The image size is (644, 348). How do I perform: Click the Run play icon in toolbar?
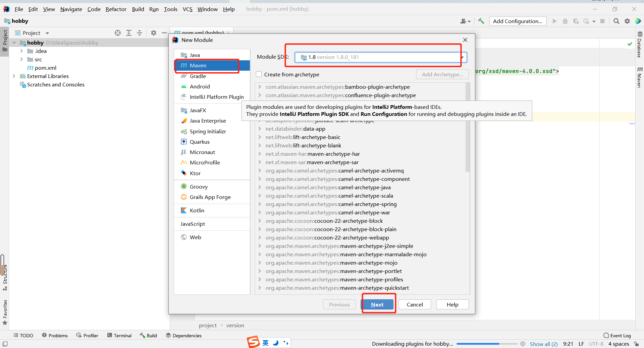[x=555, y=21]
